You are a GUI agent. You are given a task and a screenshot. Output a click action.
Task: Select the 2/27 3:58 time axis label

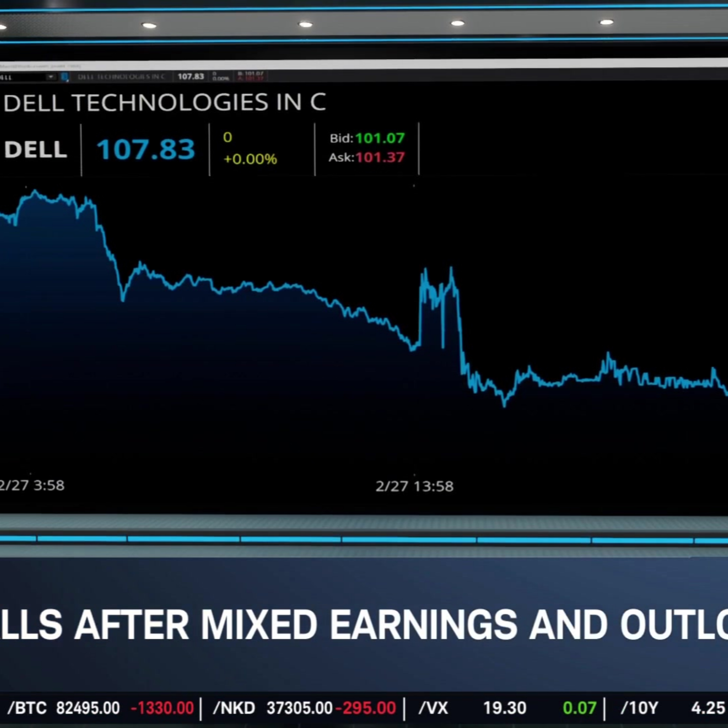point(32,486)
